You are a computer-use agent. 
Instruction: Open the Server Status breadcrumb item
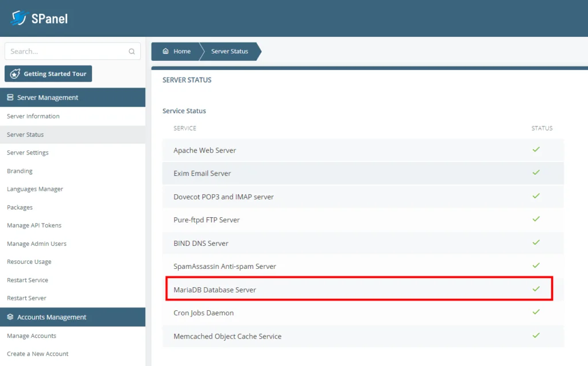(231, 51)
